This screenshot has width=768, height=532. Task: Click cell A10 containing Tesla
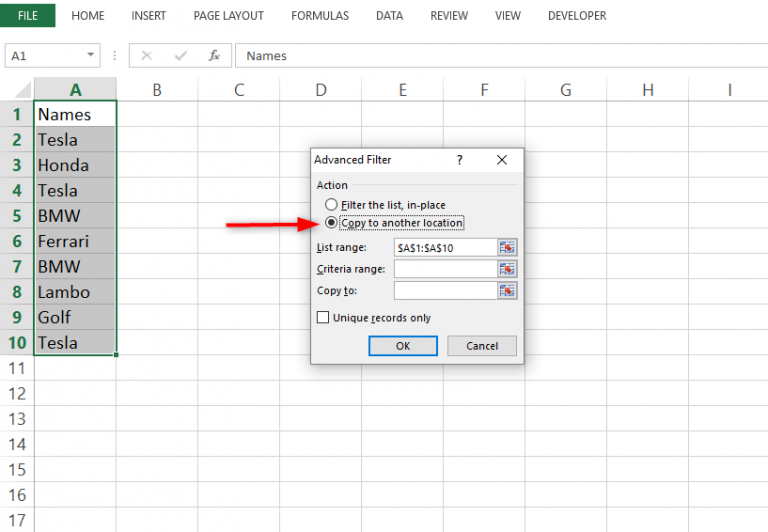[x=75, y=342]
